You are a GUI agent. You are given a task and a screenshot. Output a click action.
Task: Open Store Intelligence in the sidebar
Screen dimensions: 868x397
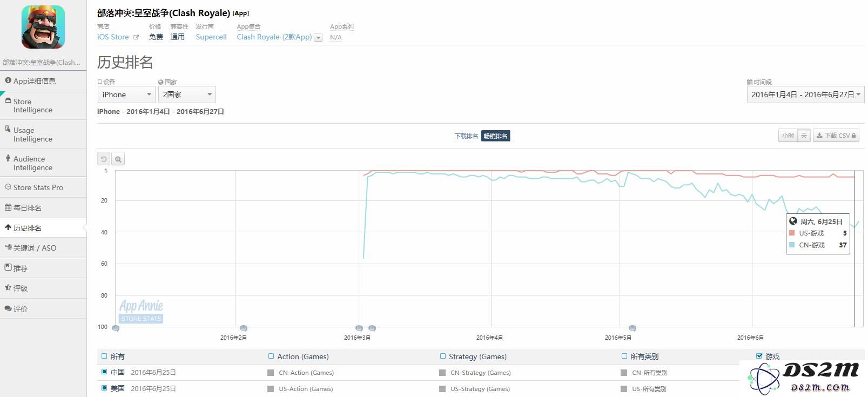pos(43,105)
